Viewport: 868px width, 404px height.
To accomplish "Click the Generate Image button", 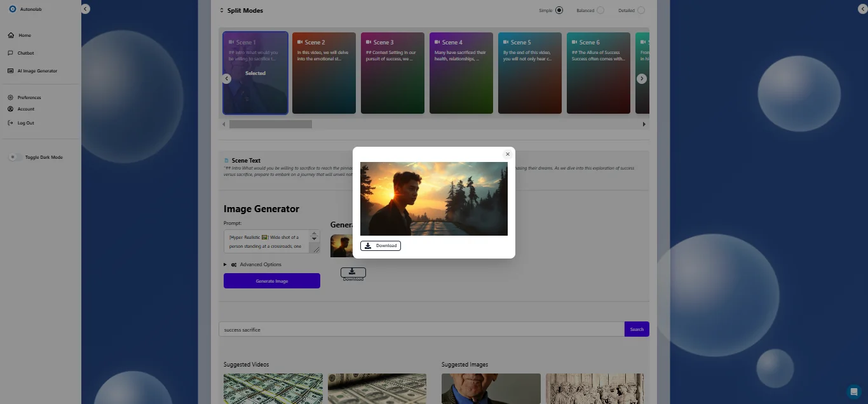I will tap(272, 281).
